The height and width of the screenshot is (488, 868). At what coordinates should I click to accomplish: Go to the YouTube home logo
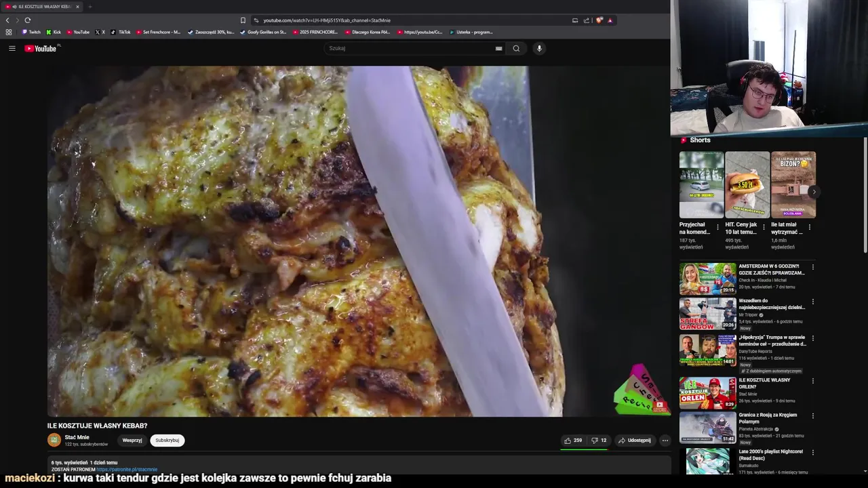(42, 48)
